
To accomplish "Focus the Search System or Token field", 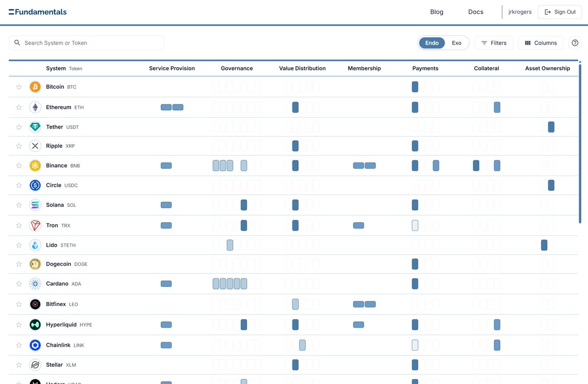I will coord(86,43).
